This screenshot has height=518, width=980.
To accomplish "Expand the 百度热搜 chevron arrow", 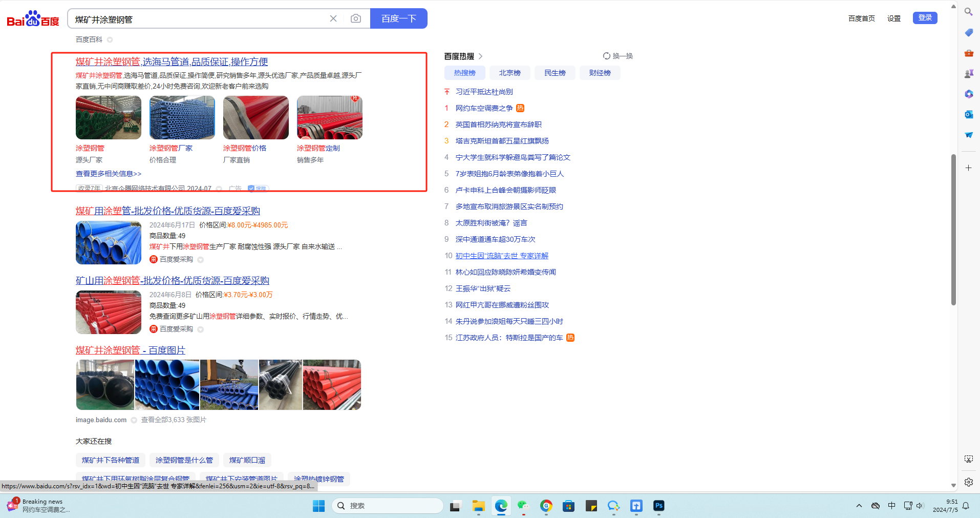I will click(x=481, y=56).
